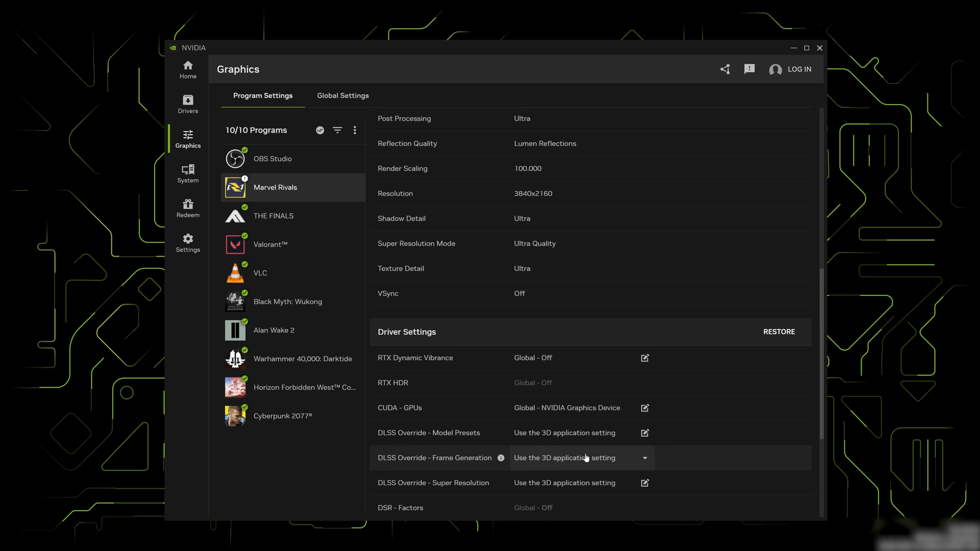Screen dimensions: 980x551
Task: Open the programs filter icon
Action: click(337, 130)
